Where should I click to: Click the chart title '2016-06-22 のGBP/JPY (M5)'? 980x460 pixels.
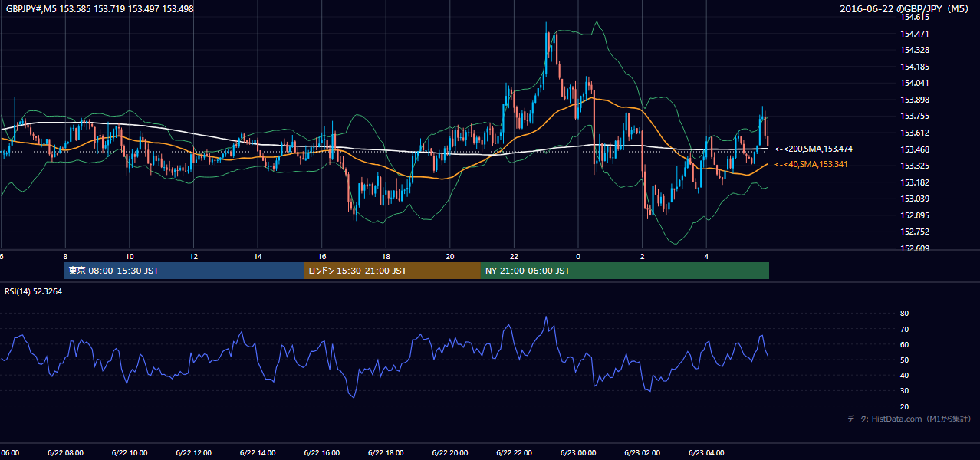pyautogui.click(x=905, y=8)
